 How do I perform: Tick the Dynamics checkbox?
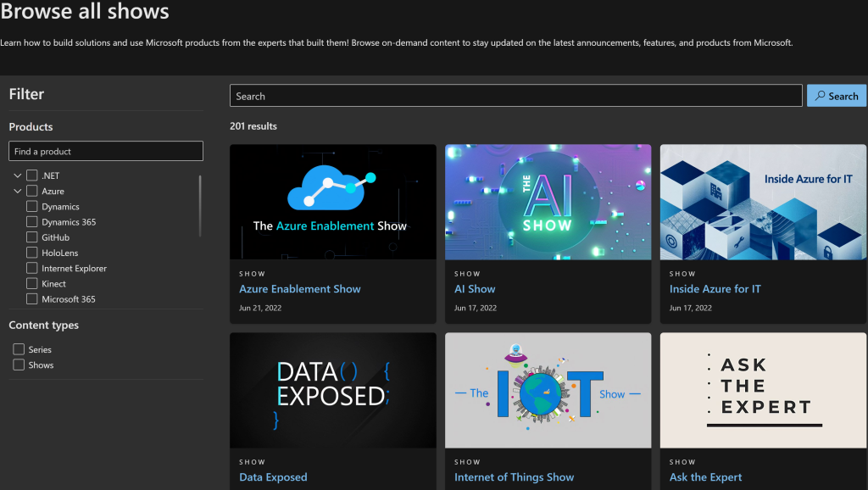coord(32,207)
